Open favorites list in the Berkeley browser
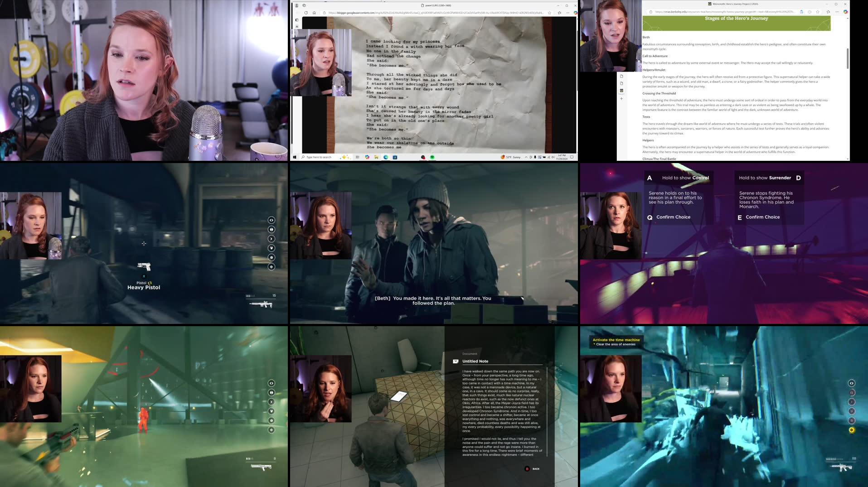868x487 pixels. pyautogui.click(x=828, y=12)
